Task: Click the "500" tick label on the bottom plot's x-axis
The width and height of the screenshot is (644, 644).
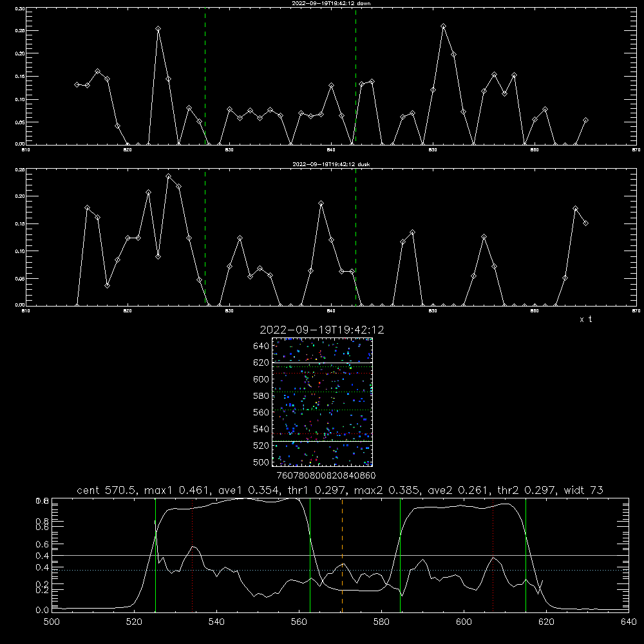Action: pyautogui.click(x=52, y=622)
